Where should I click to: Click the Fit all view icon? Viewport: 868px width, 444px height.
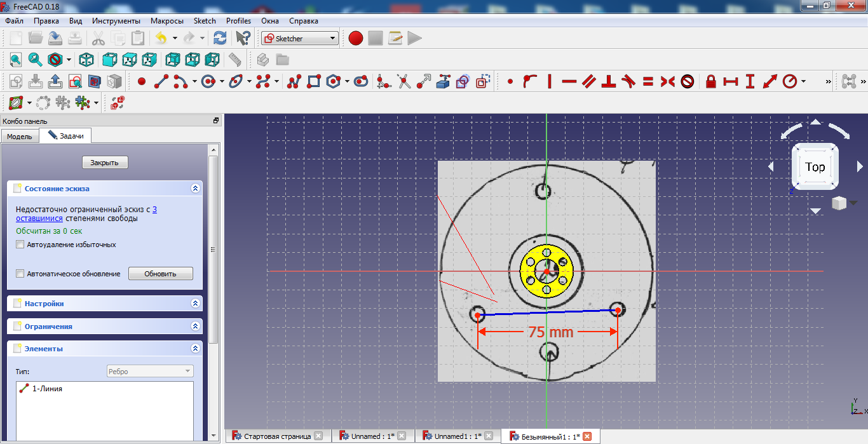click(x=16, y=60)
